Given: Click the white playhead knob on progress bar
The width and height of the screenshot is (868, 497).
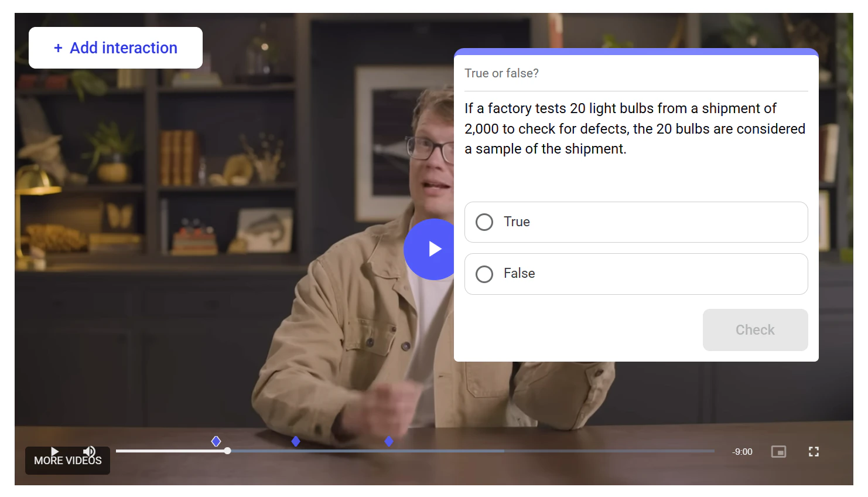Looking at the screenshot, I should pyautogui.click(x=227, y=451).
